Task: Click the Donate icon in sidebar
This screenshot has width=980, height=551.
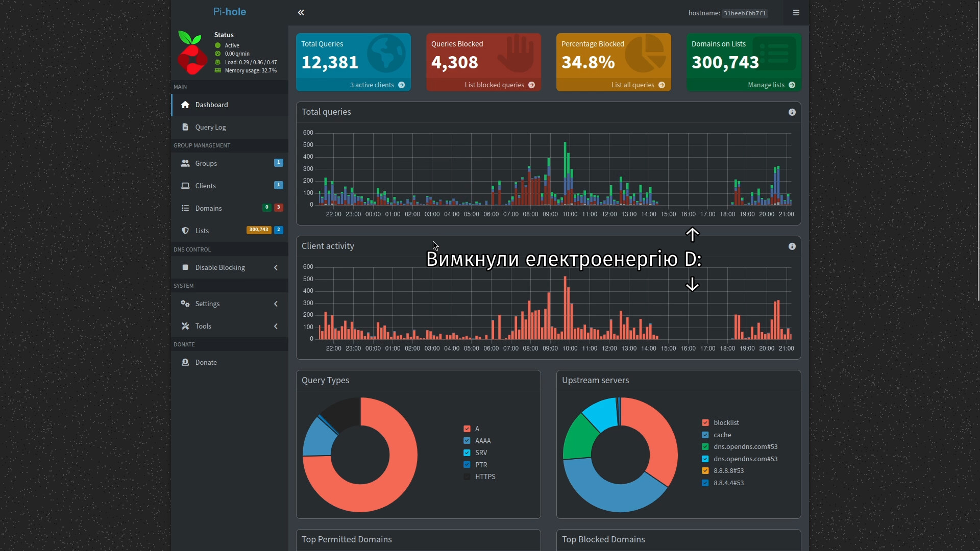Action: pyautogui.click(x=185, y=362)
